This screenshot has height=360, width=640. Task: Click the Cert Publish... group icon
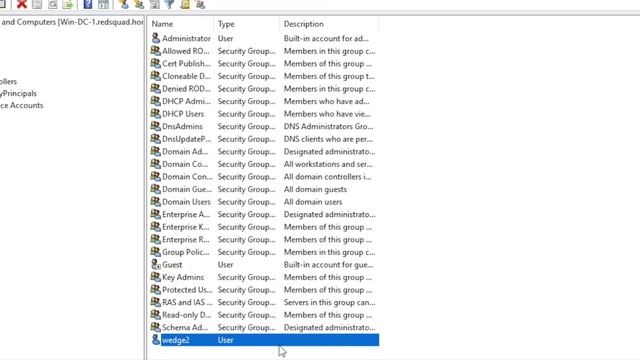coord(156,64)
